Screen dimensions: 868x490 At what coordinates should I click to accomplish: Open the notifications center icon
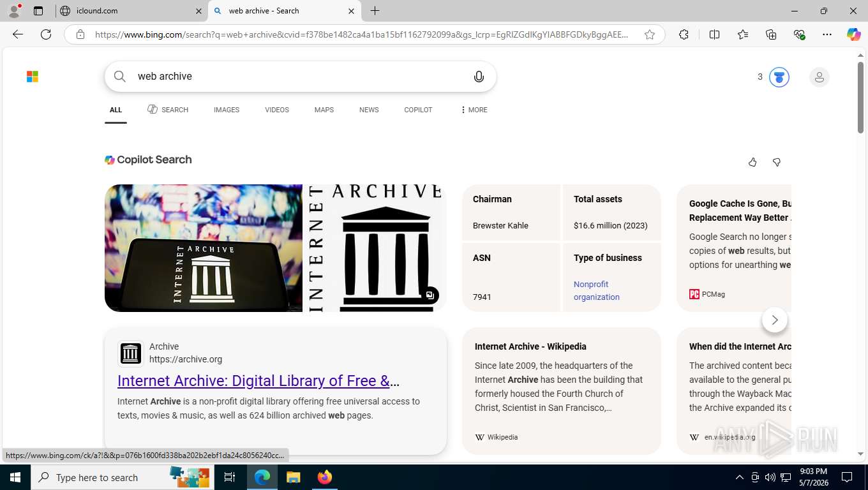[847, 477]
